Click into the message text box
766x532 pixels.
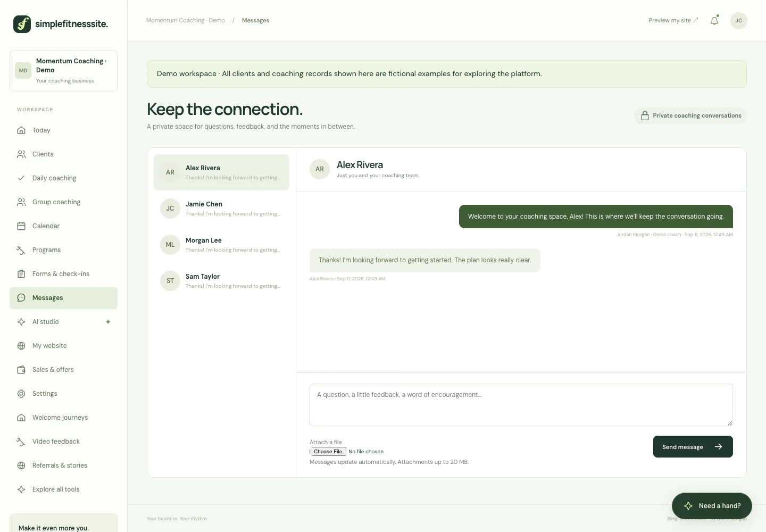tap(521, 405)
